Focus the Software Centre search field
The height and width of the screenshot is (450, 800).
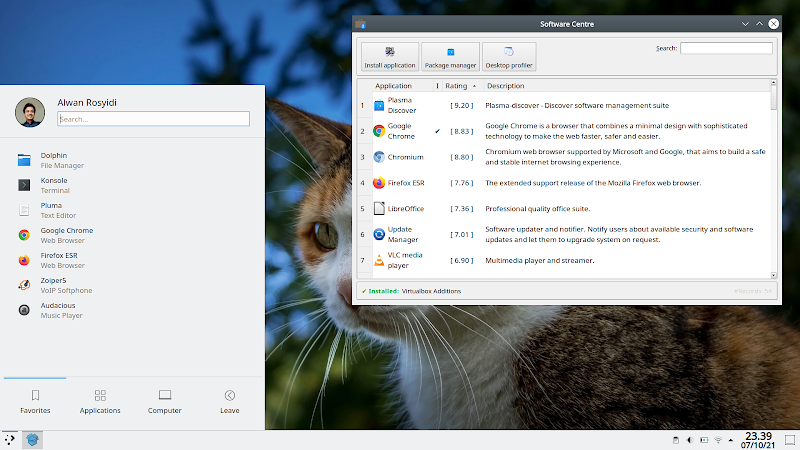726,48
